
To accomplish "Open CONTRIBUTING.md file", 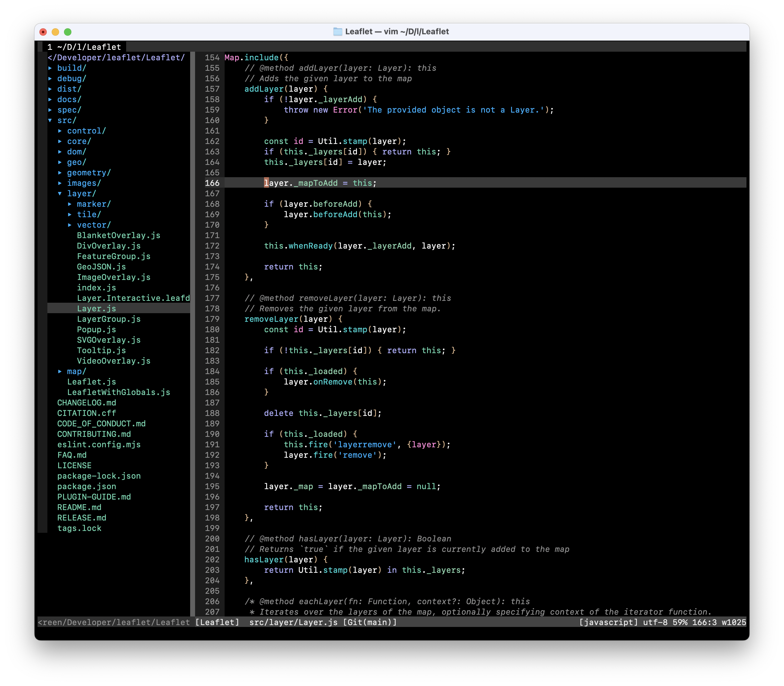I will pos(94,434).
